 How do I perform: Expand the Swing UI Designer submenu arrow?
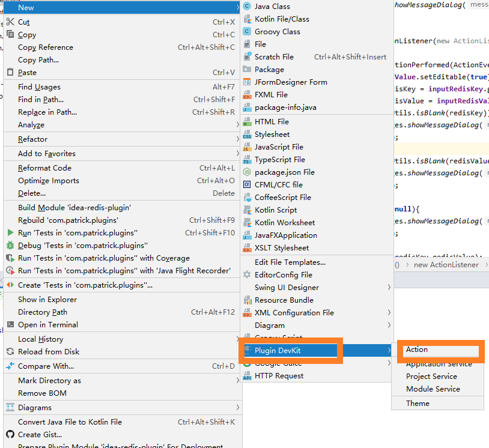(x=389, y=288)
